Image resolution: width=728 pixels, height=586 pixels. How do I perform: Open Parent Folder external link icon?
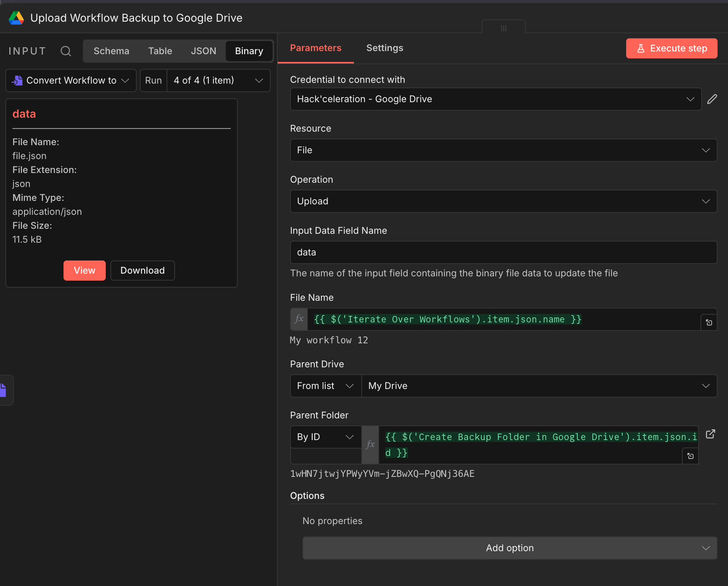710,434
